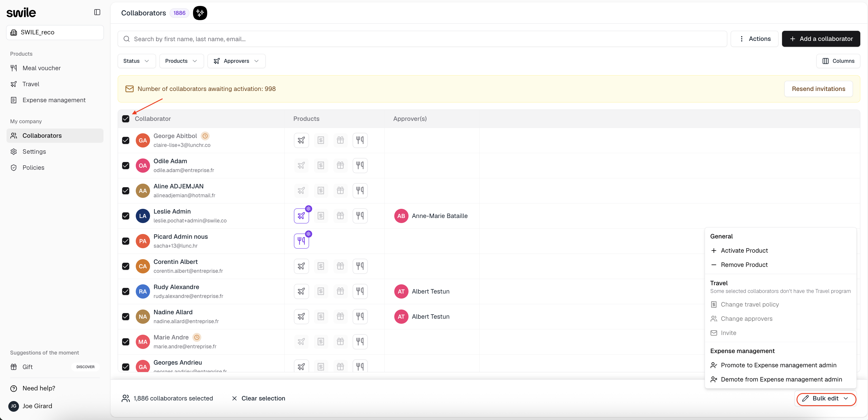
Task: Click the pending clock icon beside George Abitbol
Action: click(x=205, y=136)
